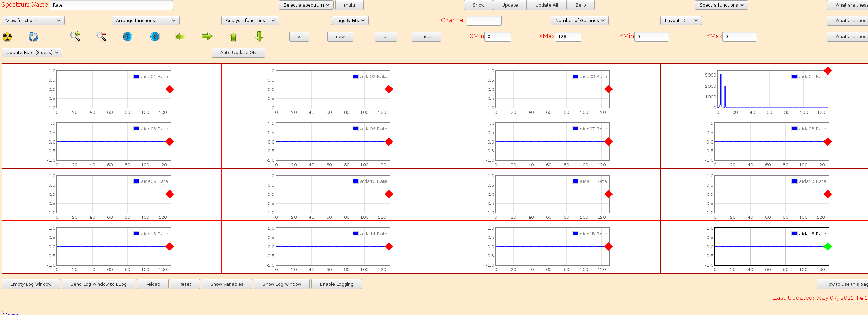Click the Show Variables button
Viewport: 868px width, 315px height.
(227, 284)
